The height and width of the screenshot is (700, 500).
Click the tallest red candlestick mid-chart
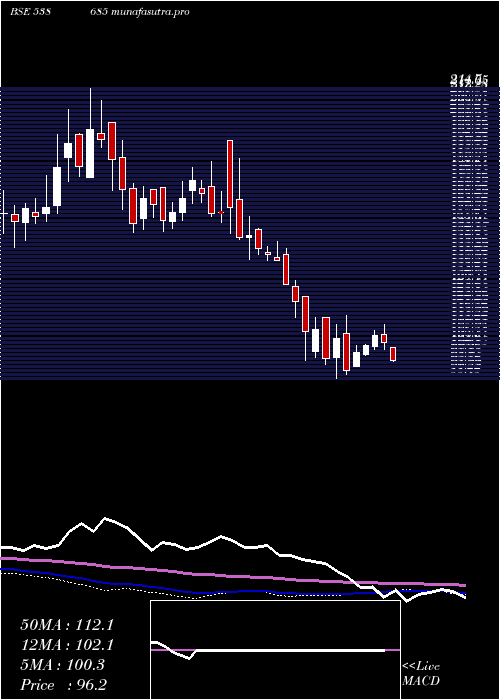(x=230, y=174)
